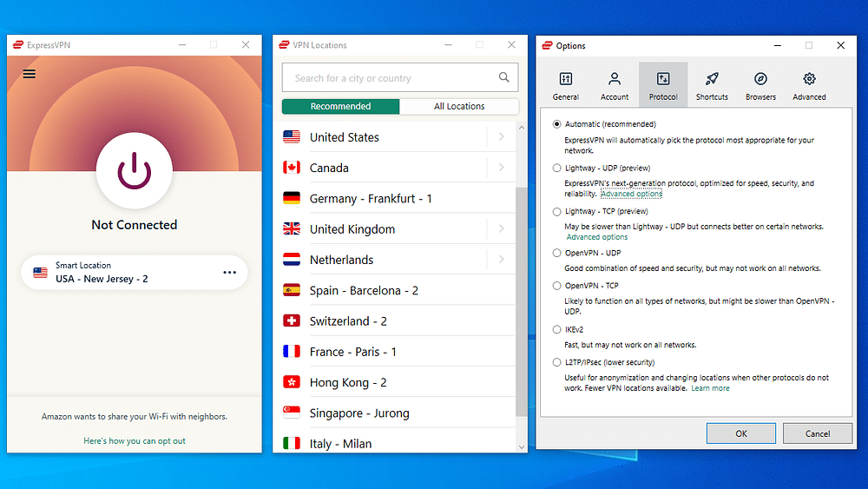
Task: Click the Hong Kong flag icon
Action: 292,382
